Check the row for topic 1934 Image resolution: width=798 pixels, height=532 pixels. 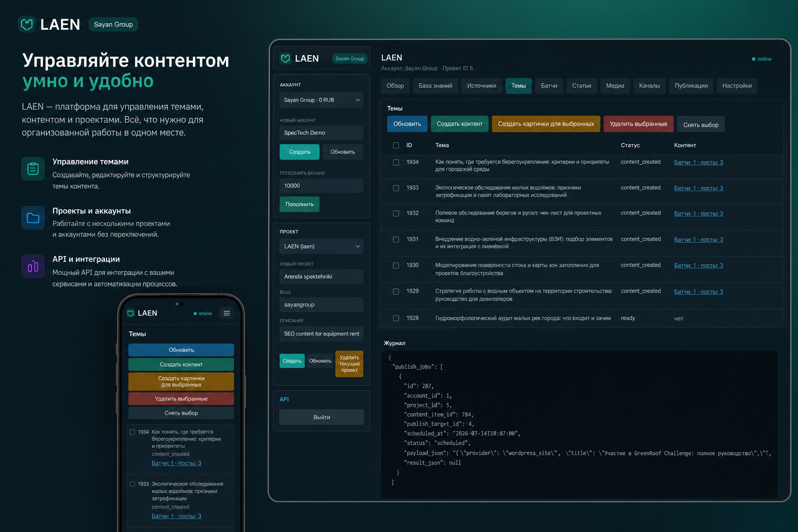(396, 163)
